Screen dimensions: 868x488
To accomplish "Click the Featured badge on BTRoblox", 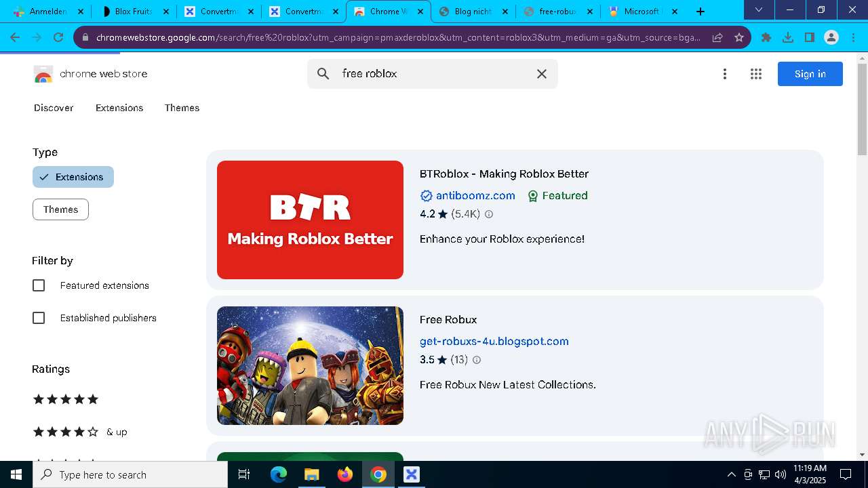I will point(557,195).
